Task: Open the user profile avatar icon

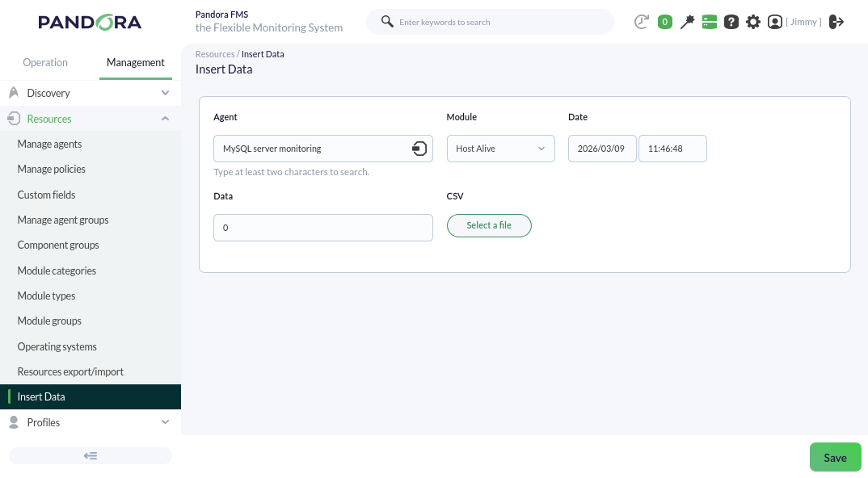Action: [x=775, y=22]
